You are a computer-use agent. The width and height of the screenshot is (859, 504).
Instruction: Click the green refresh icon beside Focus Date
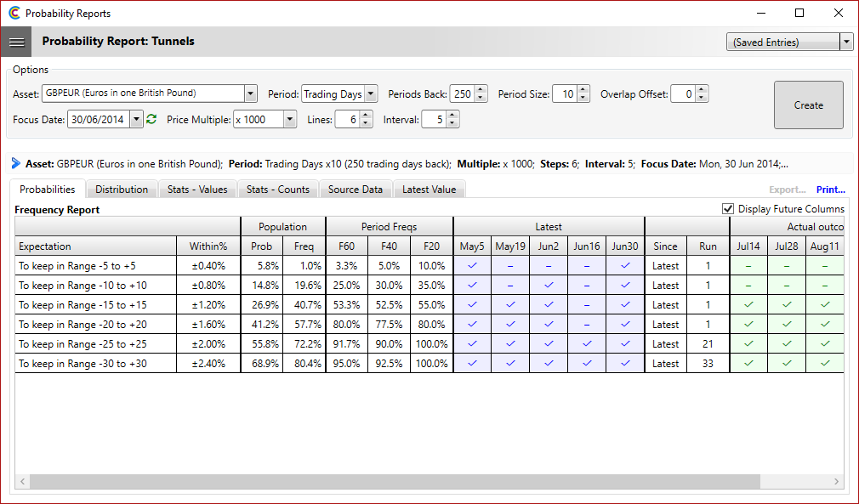pos(151,120)
